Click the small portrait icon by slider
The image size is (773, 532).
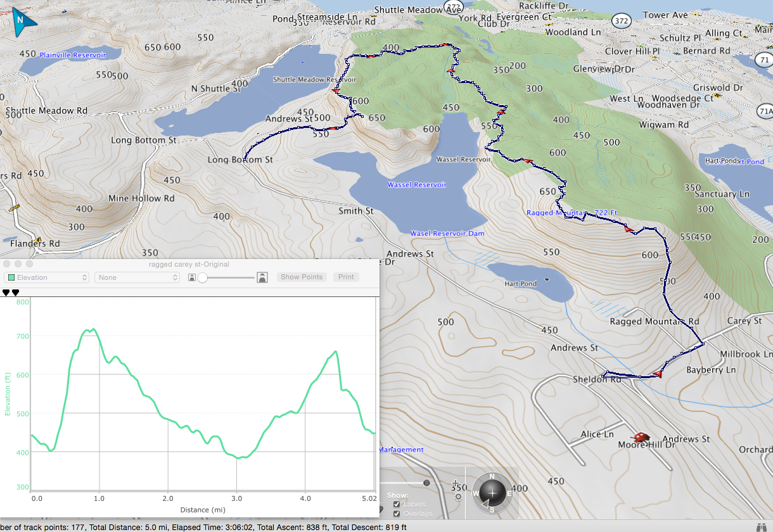coord(192,277)
